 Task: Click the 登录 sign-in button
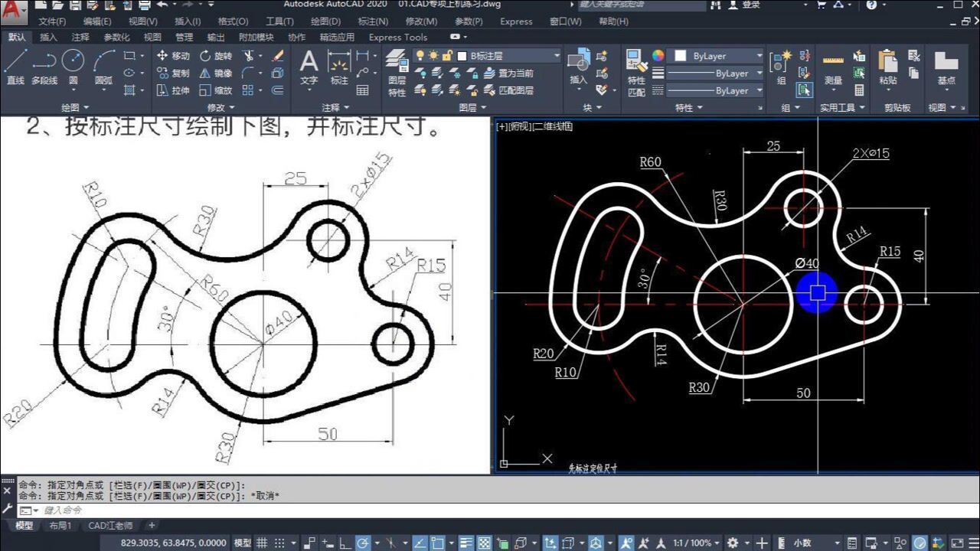pyautogui.click(x=743, y=5)
